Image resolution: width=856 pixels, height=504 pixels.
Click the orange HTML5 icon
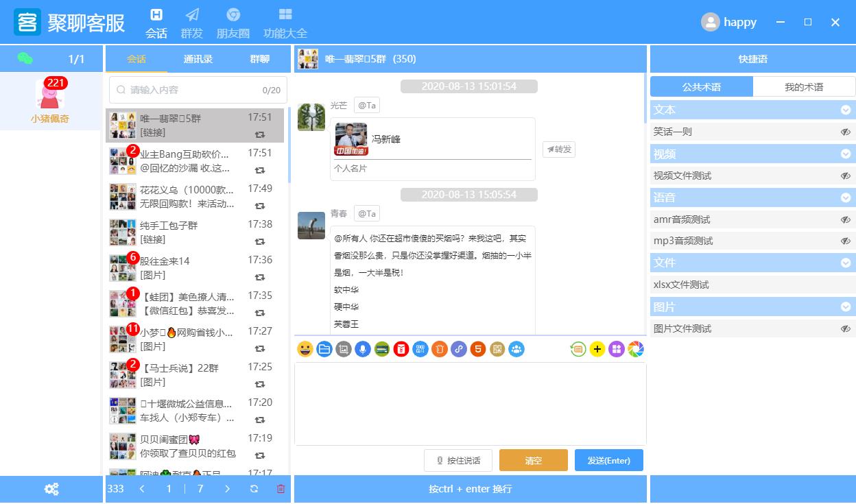[x=478, y=349]
